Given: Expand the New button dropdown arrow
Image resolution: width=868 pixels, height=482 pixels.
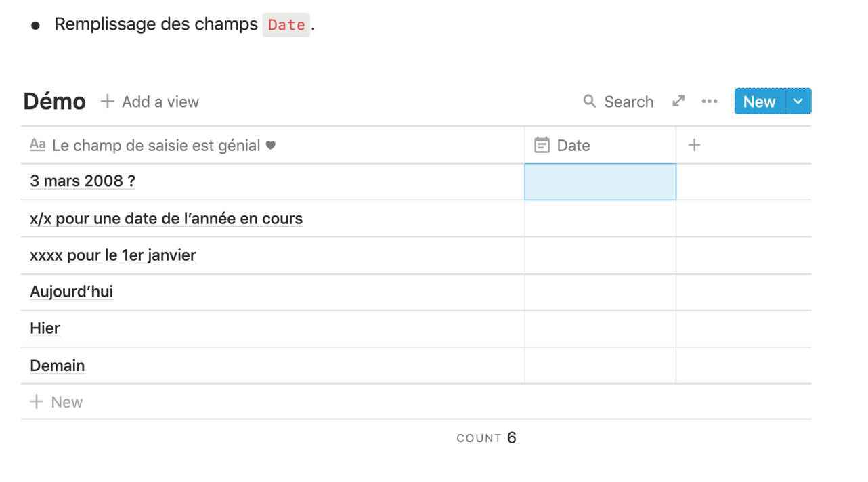Looking at the screenshot, I should pyautogui.click(x=798, y=102).
